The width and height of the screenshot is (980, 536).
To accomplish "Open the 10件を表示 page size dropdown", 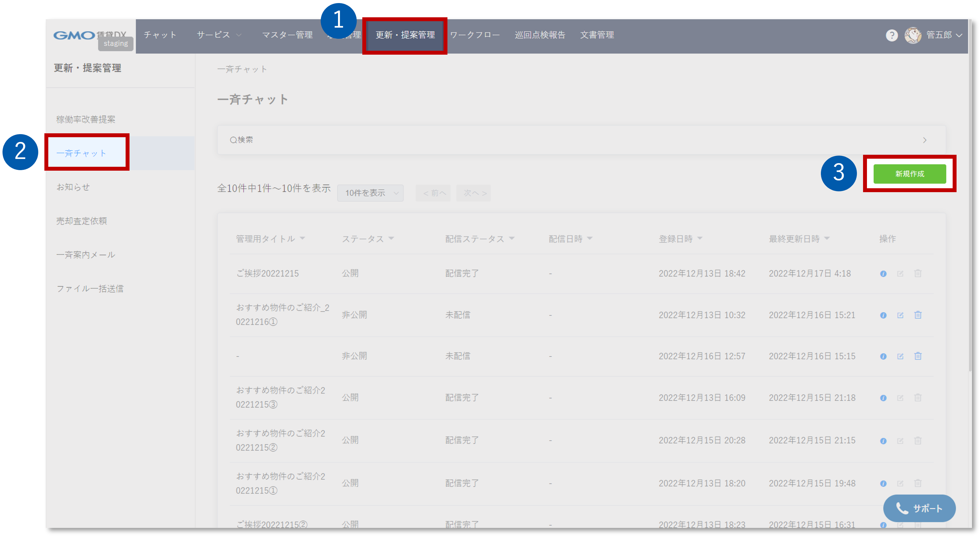I will pyautogui.click(x=370, y=193).
